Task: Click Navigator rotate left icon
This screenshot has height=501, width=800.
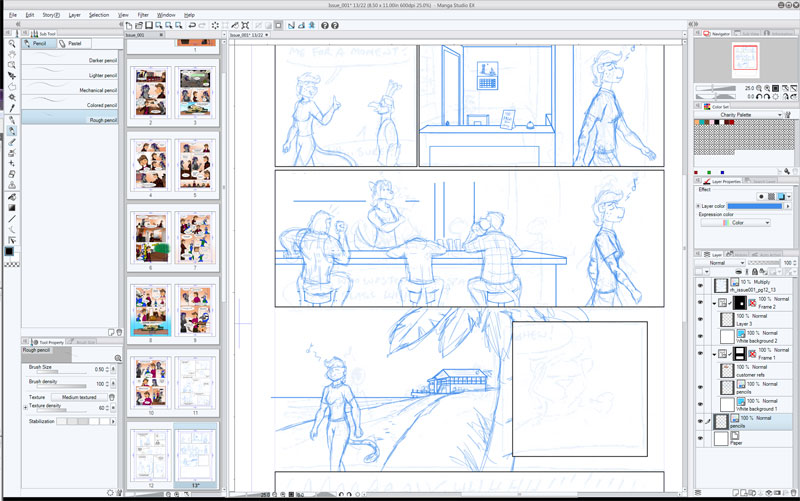Action: tap(759, 96)
